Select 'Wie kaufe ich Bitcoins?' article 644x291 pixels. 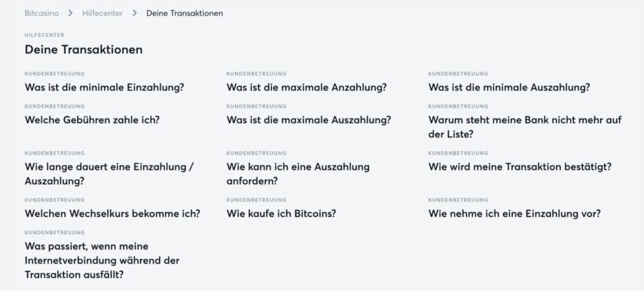[x=281, y=214]
